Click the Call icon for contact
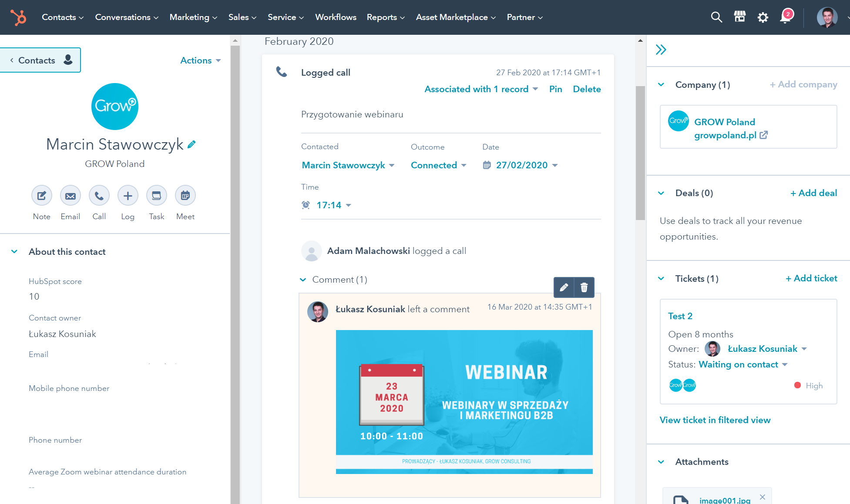This screenshot has height=504, width=850. click(98, 195)
